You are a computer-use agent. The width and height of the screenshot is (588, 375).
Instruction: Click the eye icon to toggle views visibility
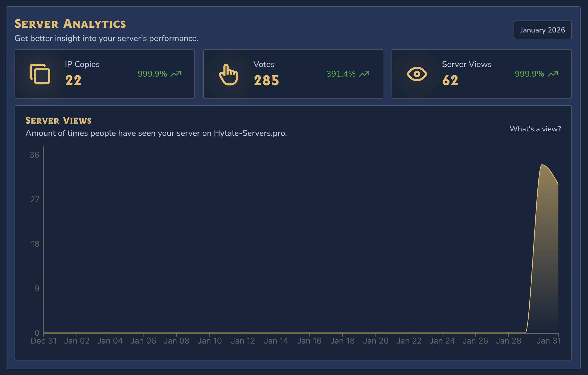click(x=416, y=74)
